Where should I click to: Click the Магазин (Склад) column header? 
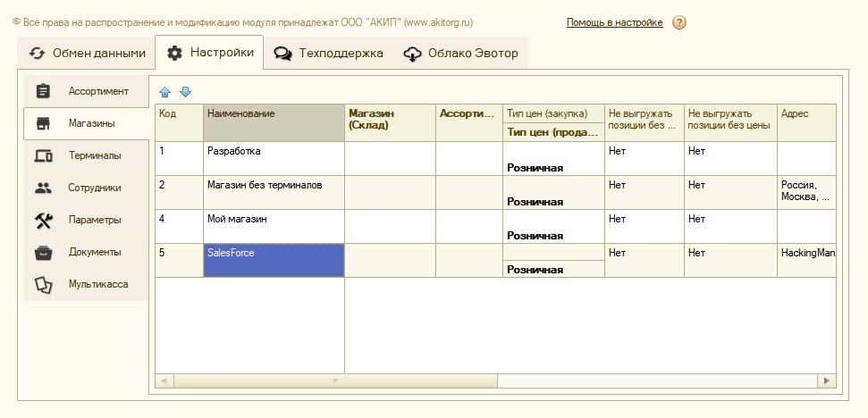390,122
